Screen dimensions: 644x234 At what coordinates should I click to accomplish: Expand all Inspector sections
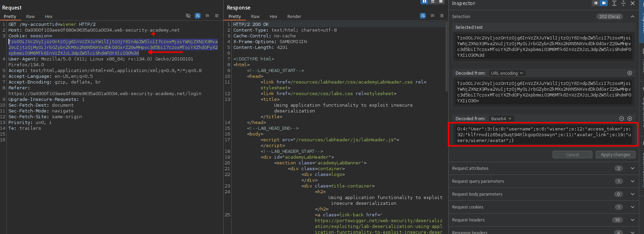coord(614,3)
